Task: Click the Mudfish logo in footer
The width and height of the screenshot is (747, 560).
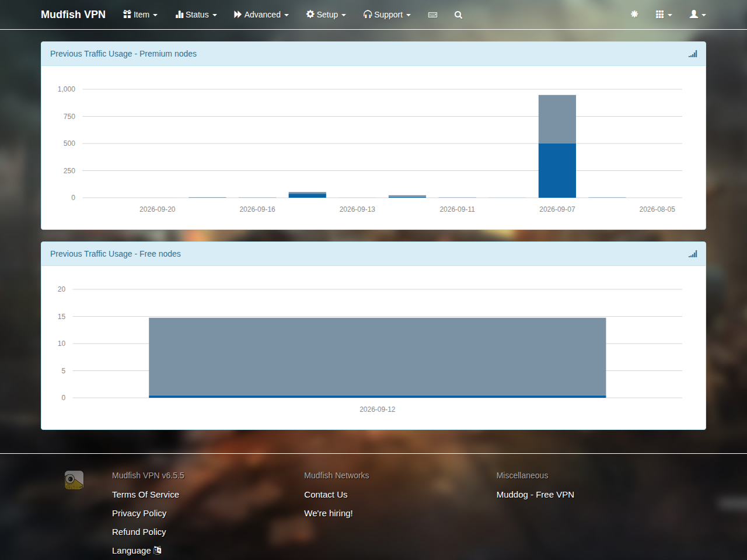Action: [74, 480]
